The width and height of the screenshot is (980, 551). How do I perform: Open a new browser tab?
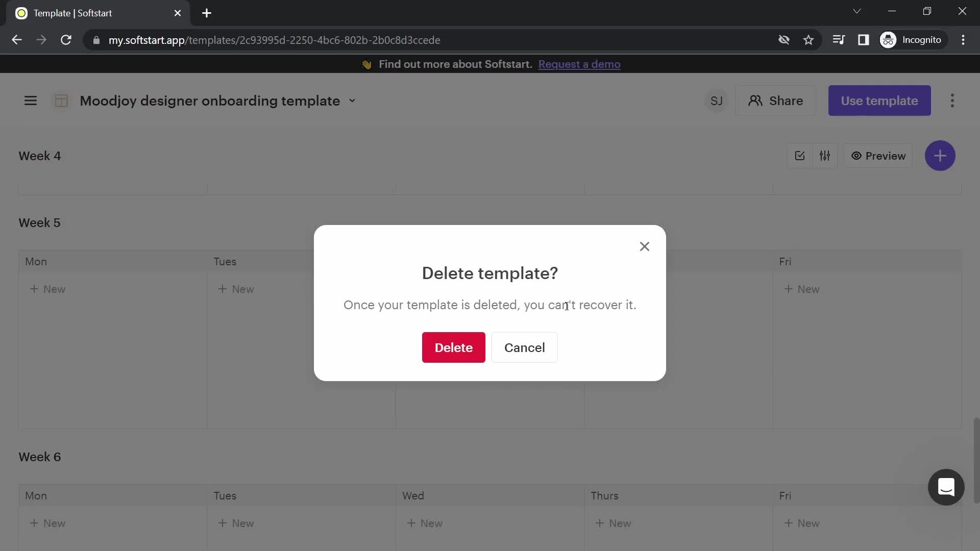(207, 13)
